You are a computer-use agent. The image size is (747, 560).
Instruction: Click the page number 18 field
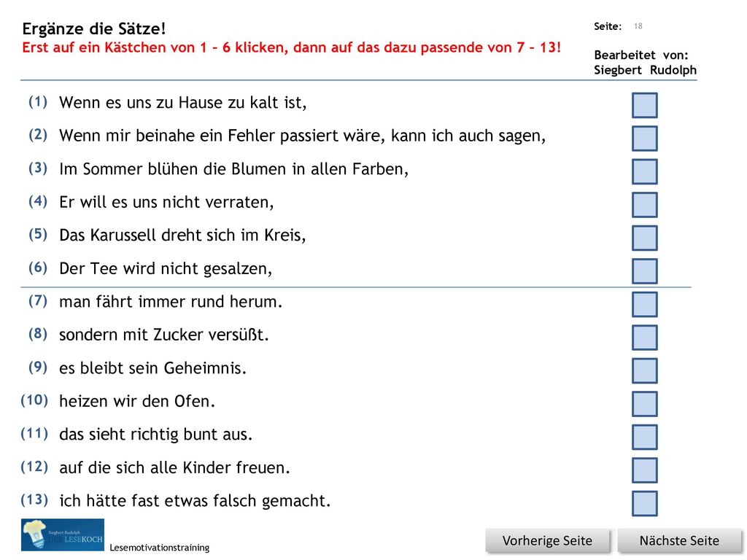tap(638, 26)
